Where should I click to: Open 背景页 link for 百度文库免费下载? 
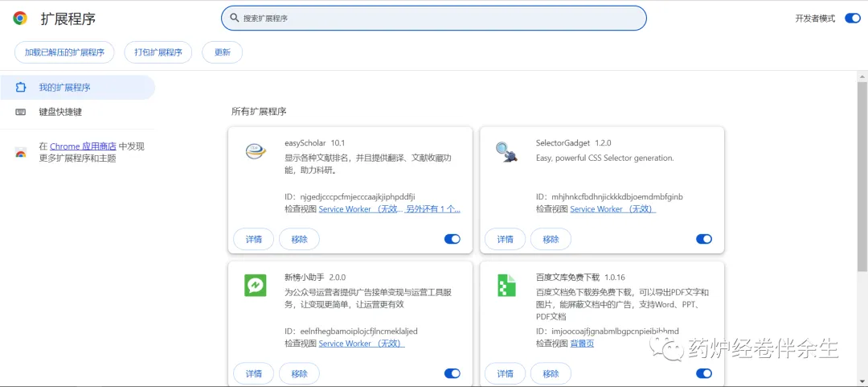tap(583, 344)
